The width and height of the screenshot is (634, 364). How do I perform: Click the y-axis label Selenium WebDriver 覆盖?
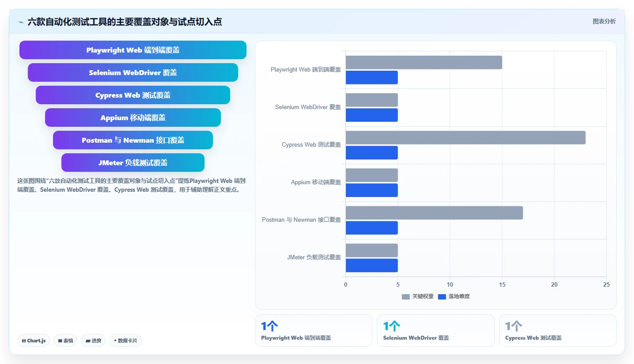point(308,107)
